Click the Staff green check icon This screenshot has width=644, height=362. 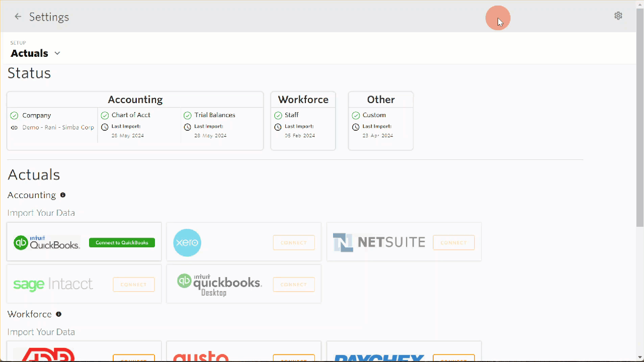(x=278, y=115)
